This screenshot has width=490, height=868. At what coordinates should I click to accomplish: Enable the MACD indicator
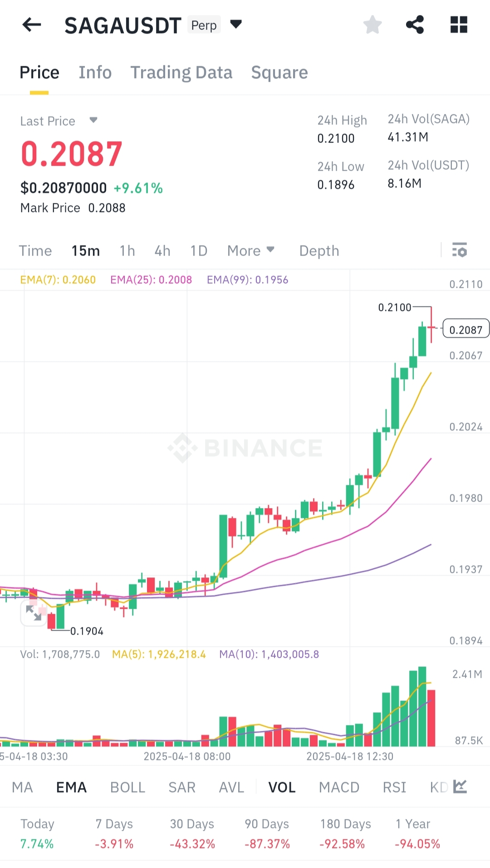tap(339, 787)
